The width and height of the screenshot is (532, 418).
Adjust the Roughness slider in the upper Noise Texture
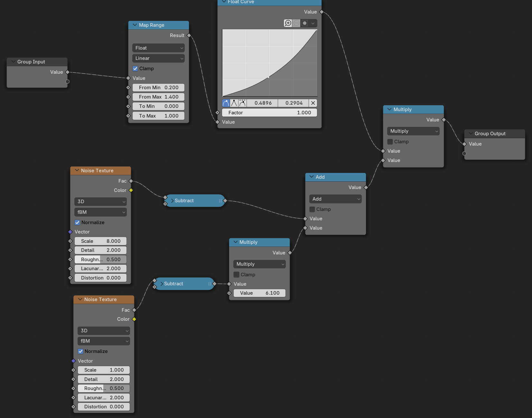click(100, 260)
